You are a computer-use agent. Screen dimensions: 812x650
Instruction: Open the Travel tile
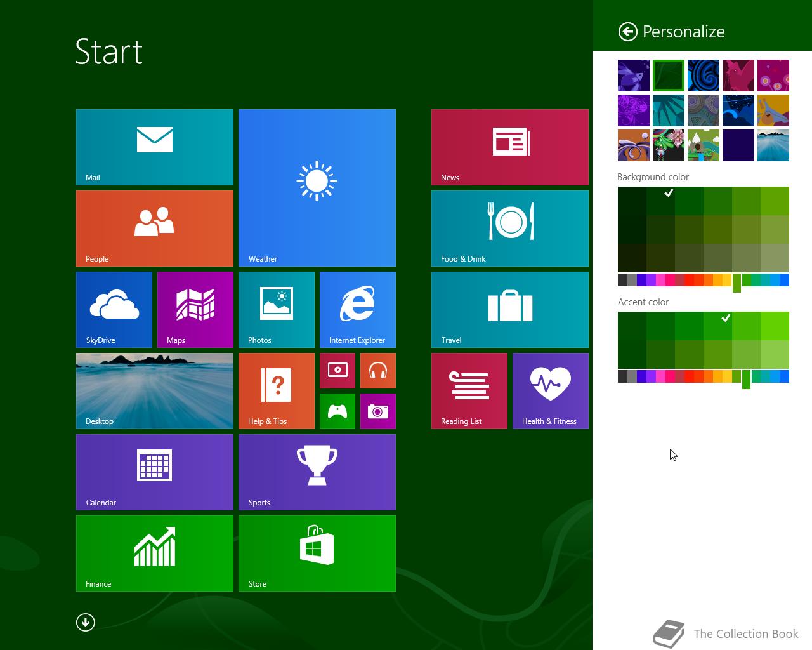510,310
